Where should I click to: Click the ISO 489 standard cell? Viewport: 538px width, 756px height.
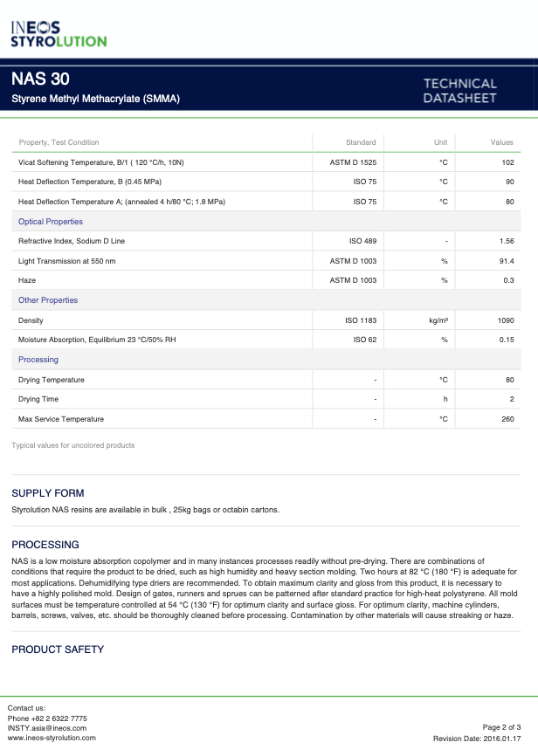[x=362, y=241]
